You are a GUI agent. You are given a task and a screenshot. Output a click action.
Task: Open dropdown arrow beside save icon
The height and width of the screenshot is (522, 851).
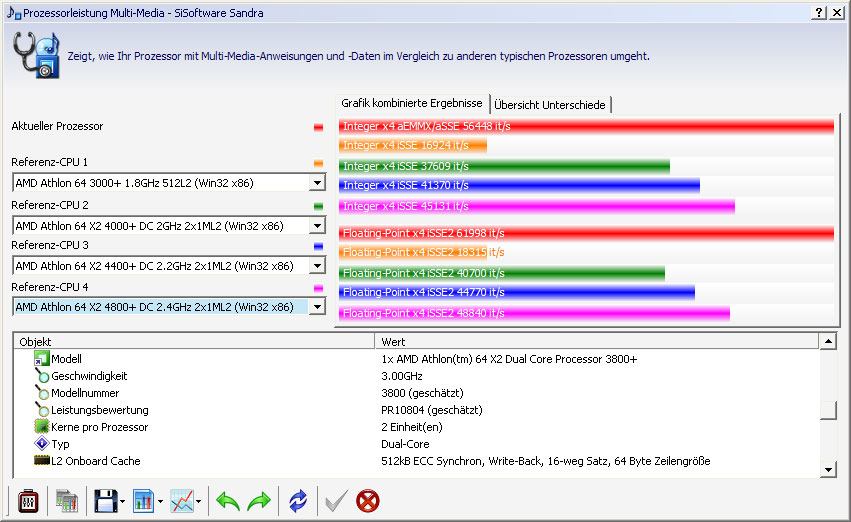[x=122, y=501]
